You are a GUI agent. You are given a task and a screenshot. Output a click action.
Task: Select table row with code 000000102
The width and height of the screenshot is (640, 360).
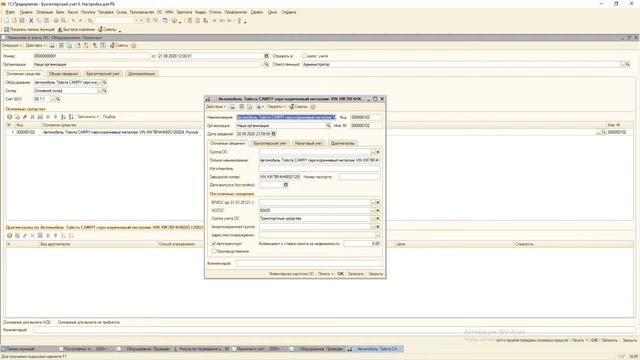pyautogui.click(x=320, y=132)
